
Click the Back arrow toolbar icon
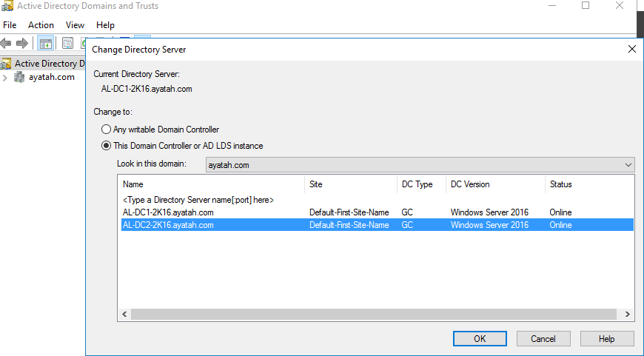[x=7, y=44]
